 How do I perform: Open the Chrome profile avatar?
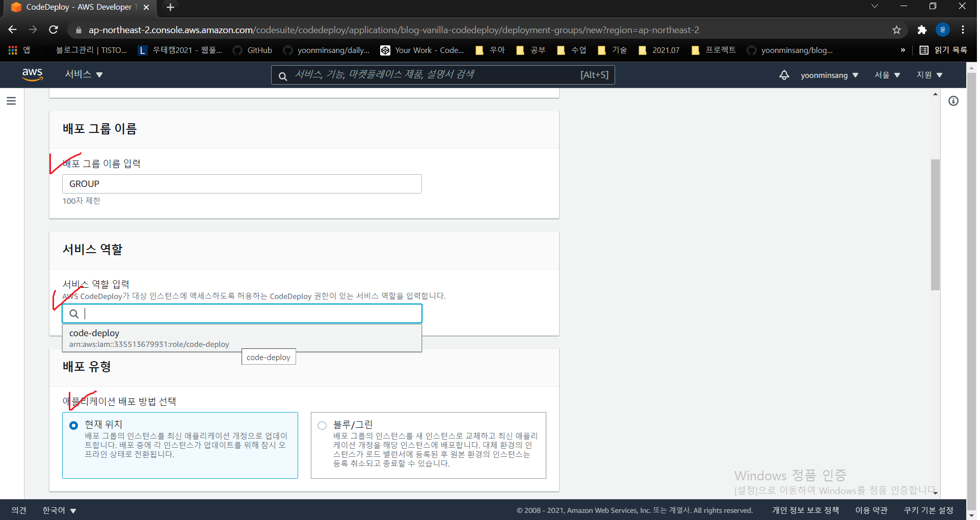tap(943, 30)
